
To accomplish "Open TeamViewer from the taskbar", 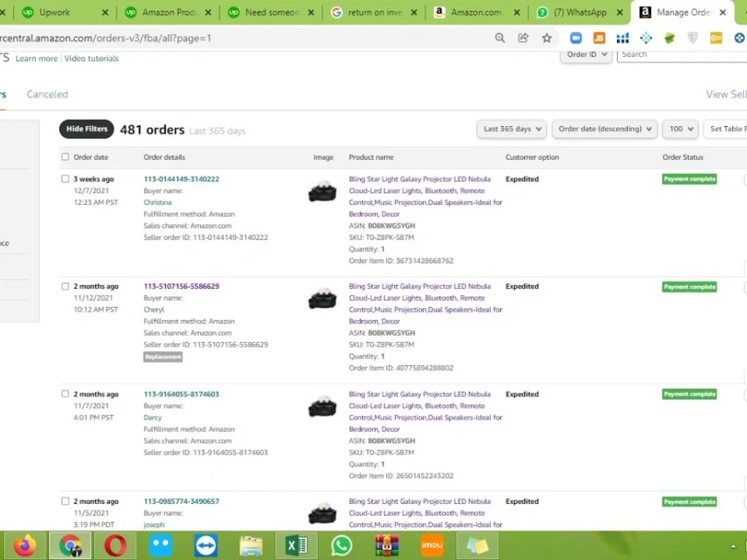I will (x=206, y=546).
